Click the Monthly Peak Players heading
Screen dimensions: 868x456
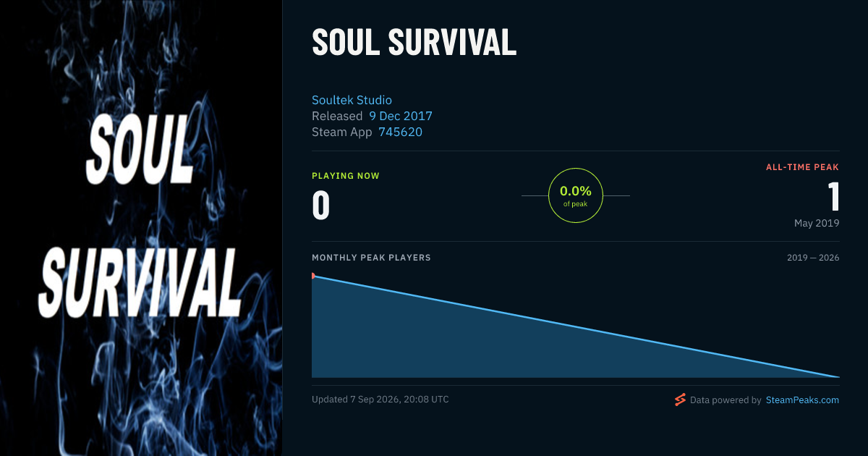click(x=371, y=258)
